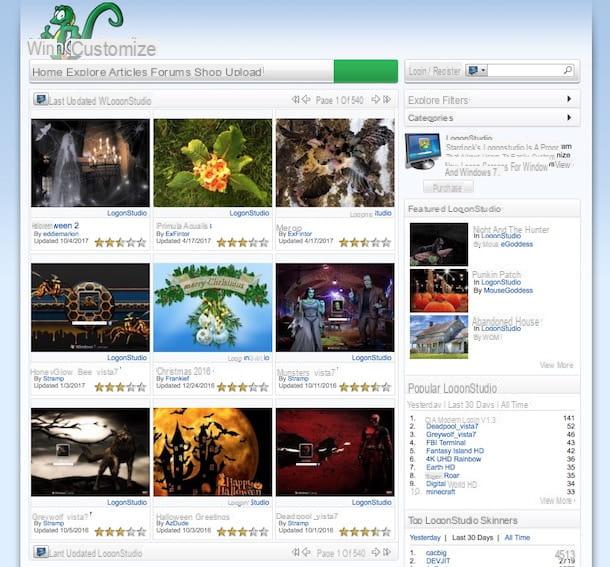Open the Merry Christmas thumbnail
Screen dimensions: 610x567
213,307
